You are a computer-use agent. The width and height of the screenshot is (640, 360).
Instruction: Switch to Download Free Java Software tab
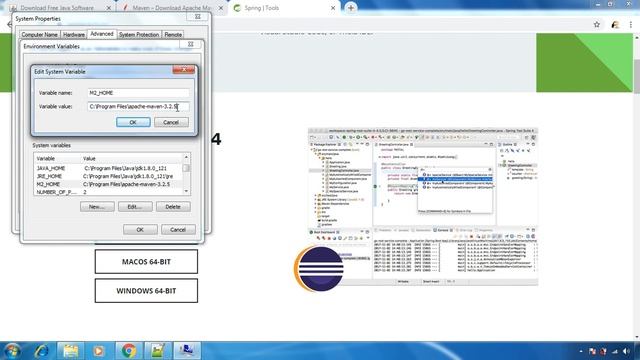click(57, 8)
